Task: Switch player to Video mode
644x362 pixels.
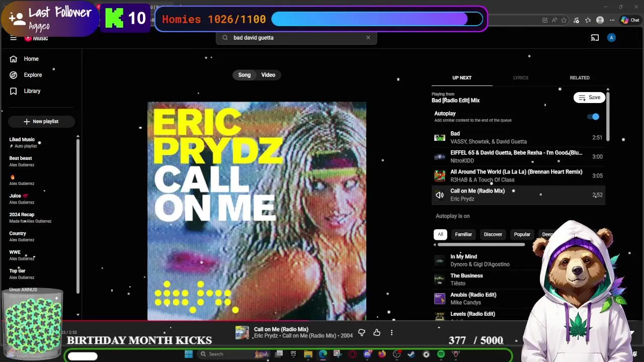Action: point(268,75)
